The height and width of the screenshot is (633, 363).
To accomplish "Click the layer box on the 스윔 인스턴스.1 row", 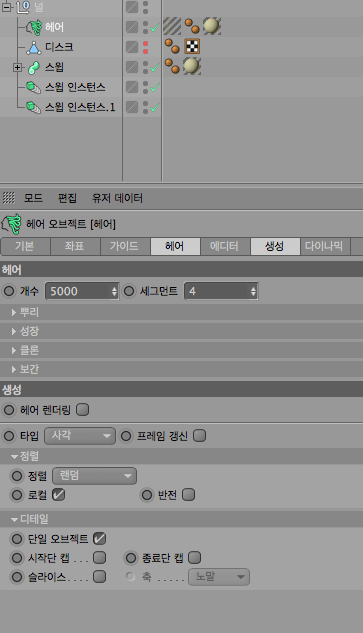I will (x=132, y=107).
